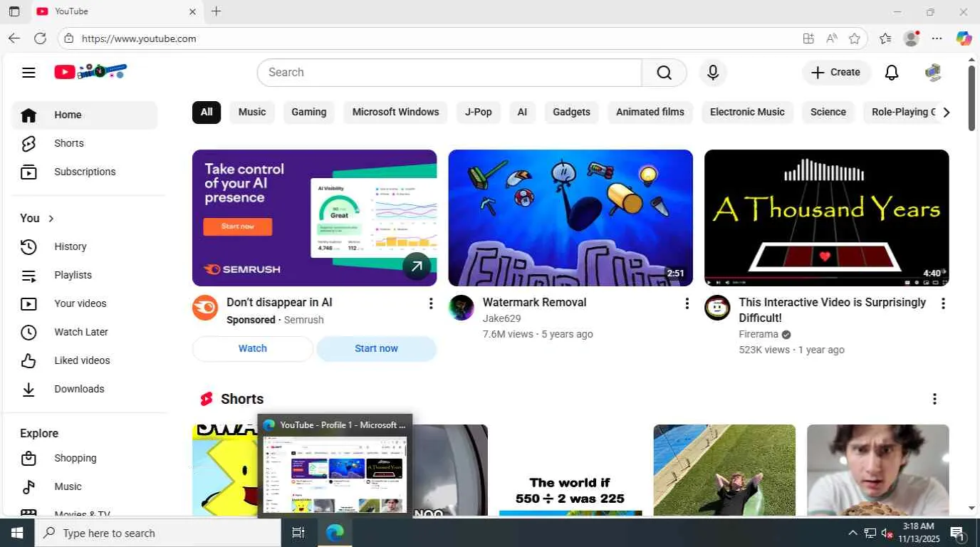Open the 550 ÷ 2 was 225 Short

570,470
